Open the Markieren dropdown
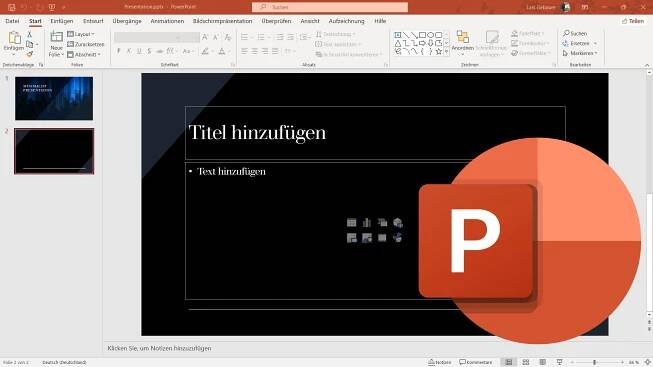Screen dimensions: 653x367 tap(580, 53)
